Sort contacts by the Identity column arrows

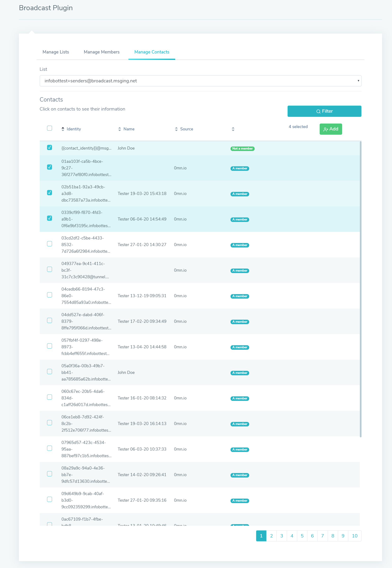(63, 129)
